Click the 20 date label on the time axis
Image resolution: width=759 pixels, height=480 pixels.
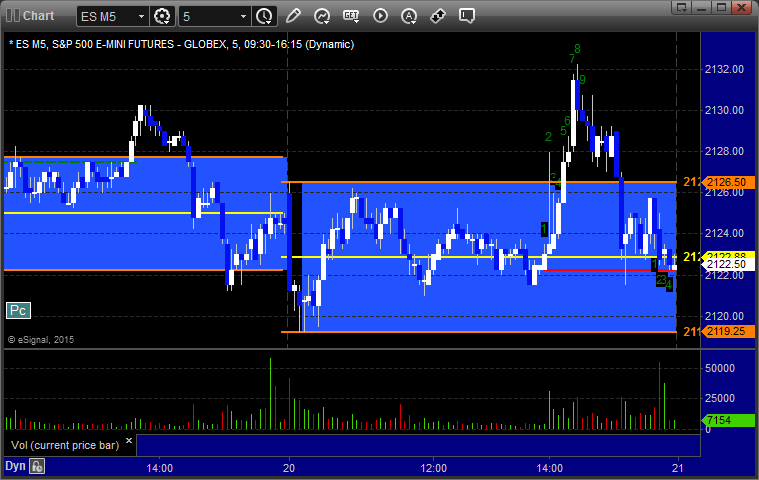(289, 468)
